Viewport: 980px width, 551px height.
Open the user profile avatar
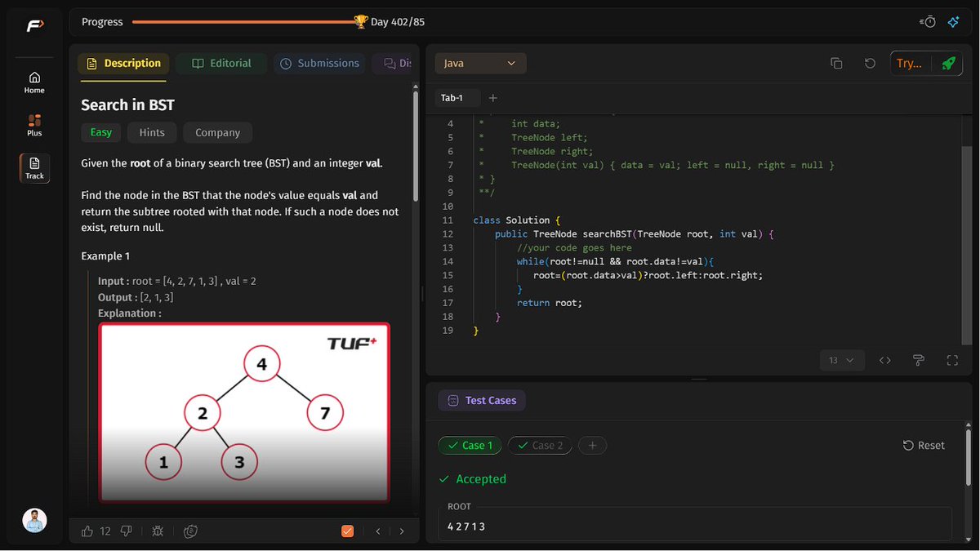click(x=34, y=521)
